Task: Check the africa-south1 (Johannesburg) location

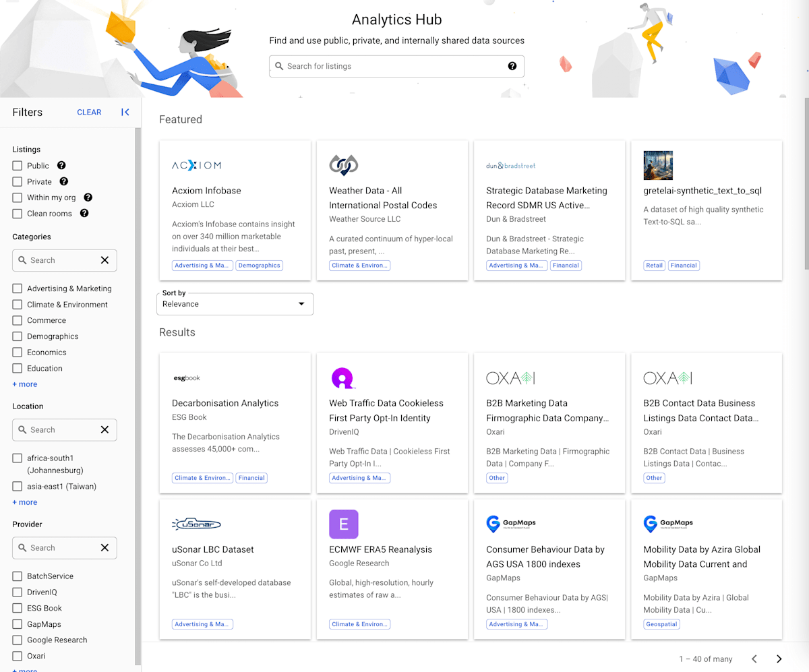Action: (18, 458)
